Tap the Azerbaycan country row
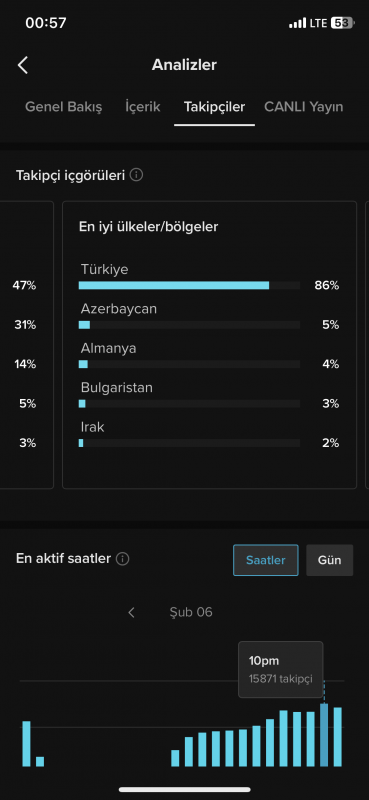 209,317
